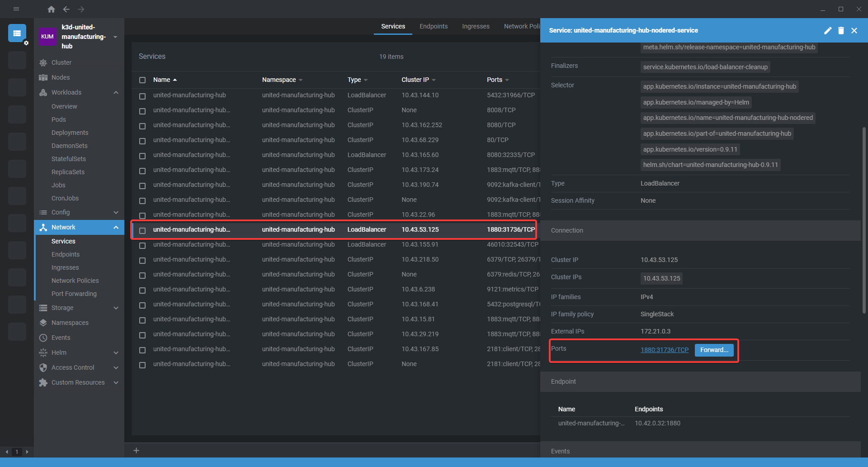The width and height of the screenshot is (868, 467).
Task: Click the KUM cluster avatar
Action: click(47, 37)
